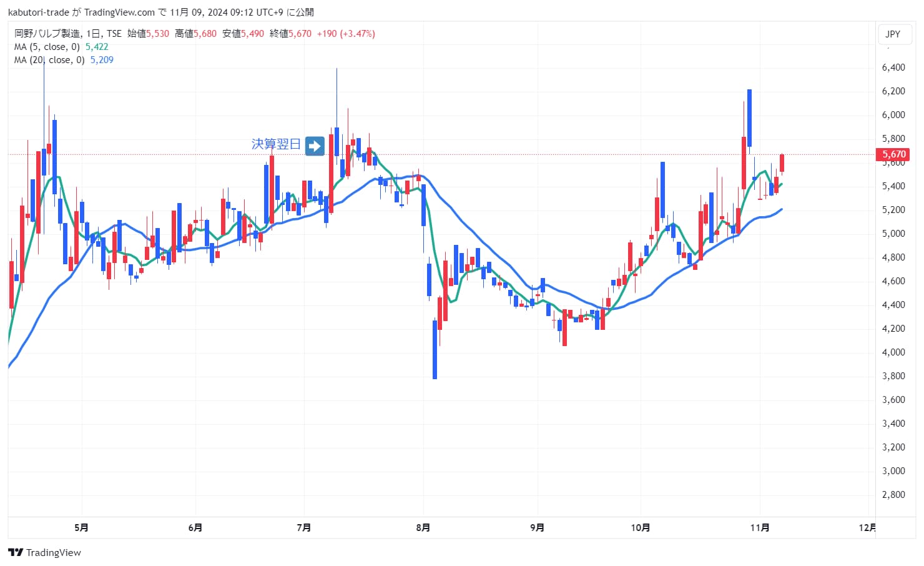Click the blue arrow next to 決算翌日
This screenshot has height=566, width=924.
click(x=315, y=146)
